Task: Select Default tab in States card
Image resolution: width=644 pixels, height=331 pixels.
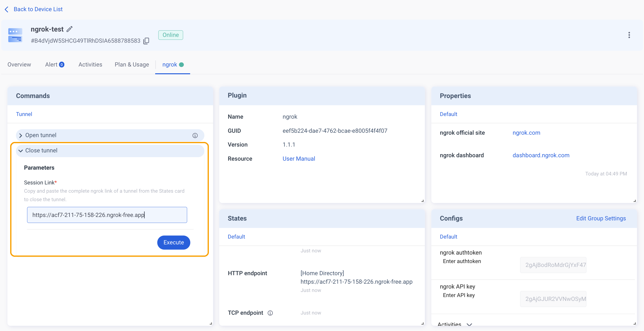Action: (x=236, y=237)
